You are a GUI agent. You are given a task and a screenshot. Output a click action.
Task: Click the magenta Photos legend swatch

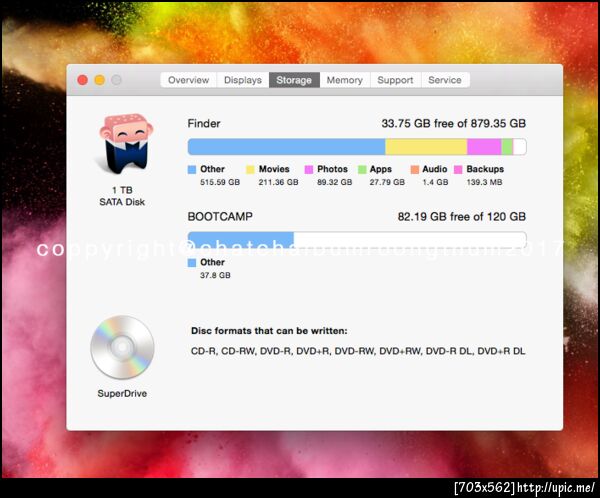point(309,170)
